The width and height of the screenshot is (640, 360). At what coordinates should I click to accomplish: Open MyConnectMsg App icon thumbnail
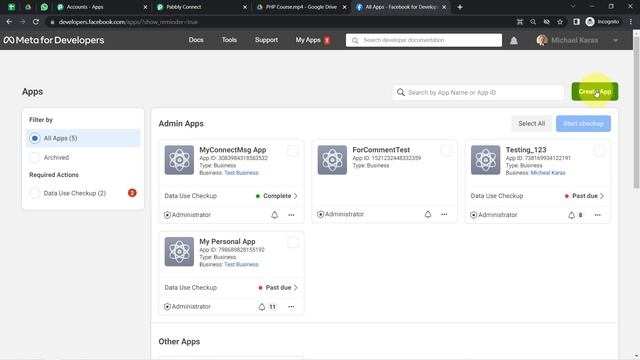click(179, 160)
